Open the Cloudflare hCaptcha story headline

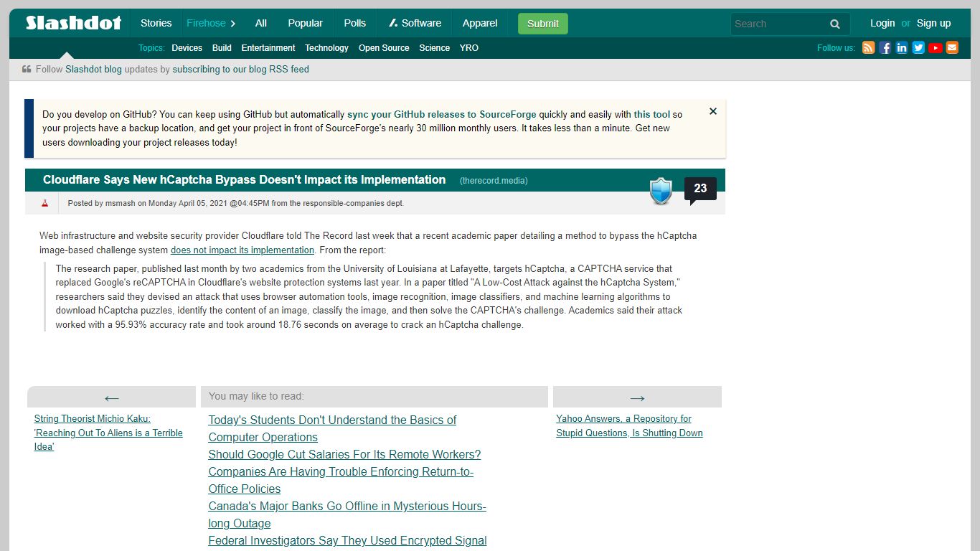click(x=245, y=179)
